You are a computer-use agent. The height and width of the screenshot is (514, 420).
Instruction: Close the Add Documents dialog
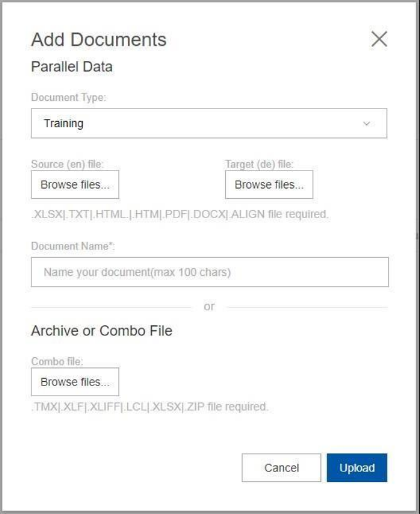click(x=379, y=39)
